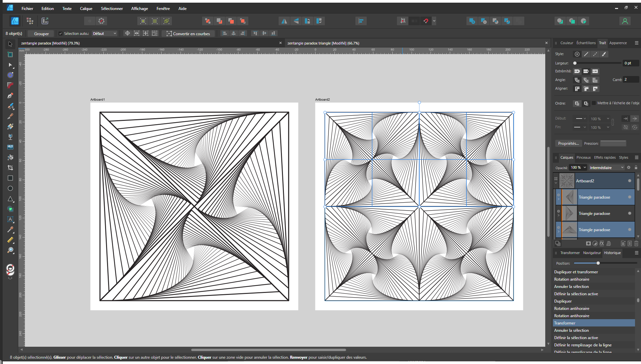Image resolution: width=641 pixels, height=364 pixels.
Task: Toggle visibility of Artboard2 layer
Action: 630,181
